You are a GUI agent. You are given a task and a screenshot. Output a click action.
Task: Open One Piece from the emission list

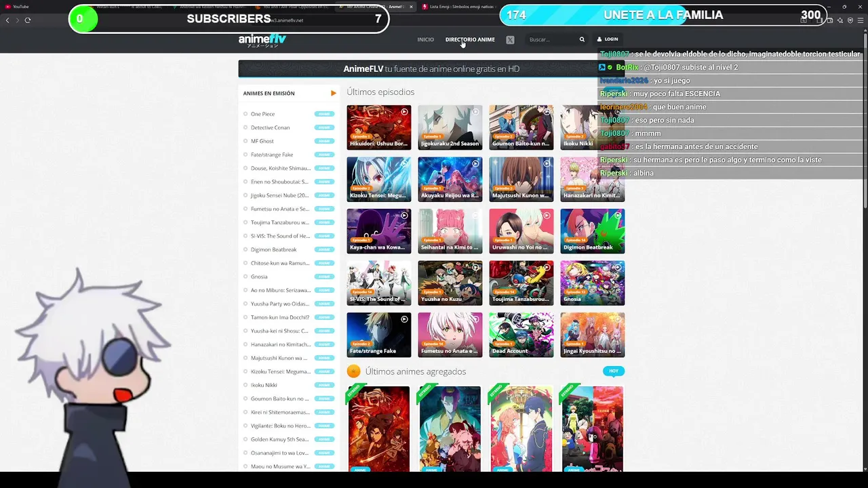(x=263, y=114)
